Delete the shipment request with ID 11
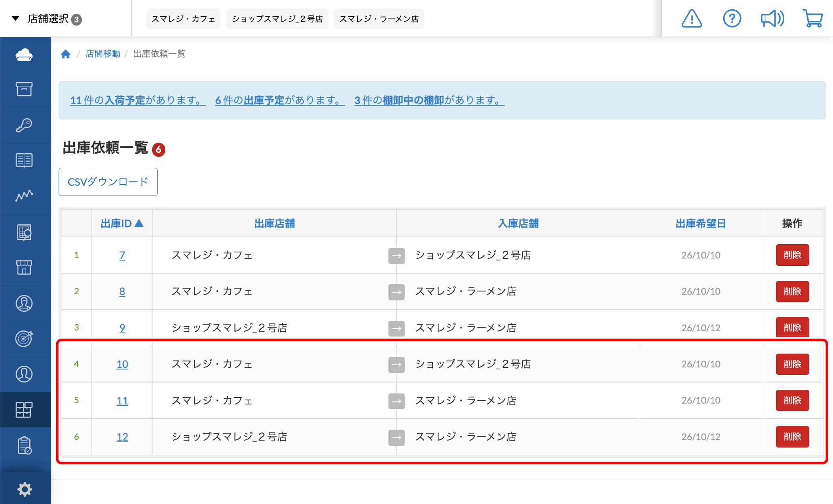This screenshot has width=833, height=504. [792, 400]
